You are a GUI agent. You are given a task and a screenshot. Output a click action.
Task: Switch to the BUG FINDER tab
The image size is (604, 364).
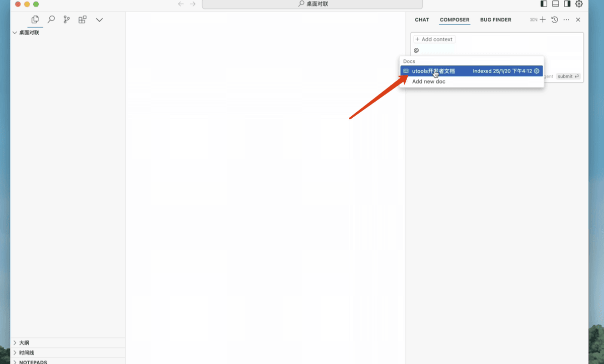tap(495, 20)
